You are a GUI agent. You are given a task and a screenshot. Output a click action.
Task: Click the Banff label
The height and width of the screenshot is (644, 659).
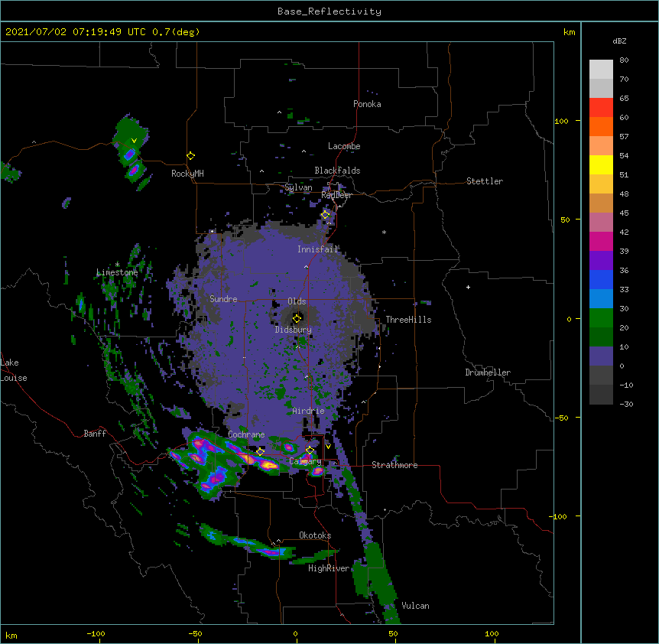pos(95,434)
